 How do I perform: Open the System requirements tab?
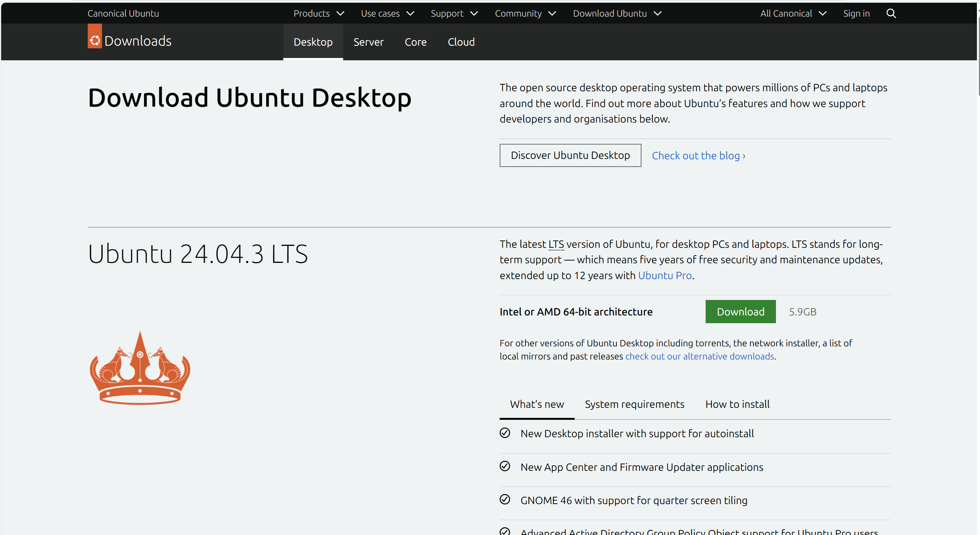tap(634, 404)
